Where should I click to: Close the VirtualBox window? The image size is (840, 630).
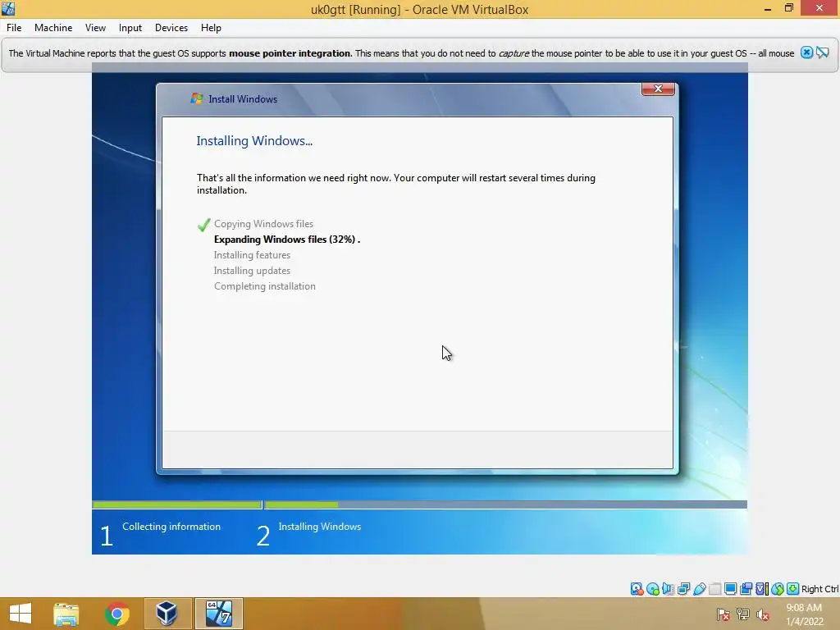(x=819, y=8)
